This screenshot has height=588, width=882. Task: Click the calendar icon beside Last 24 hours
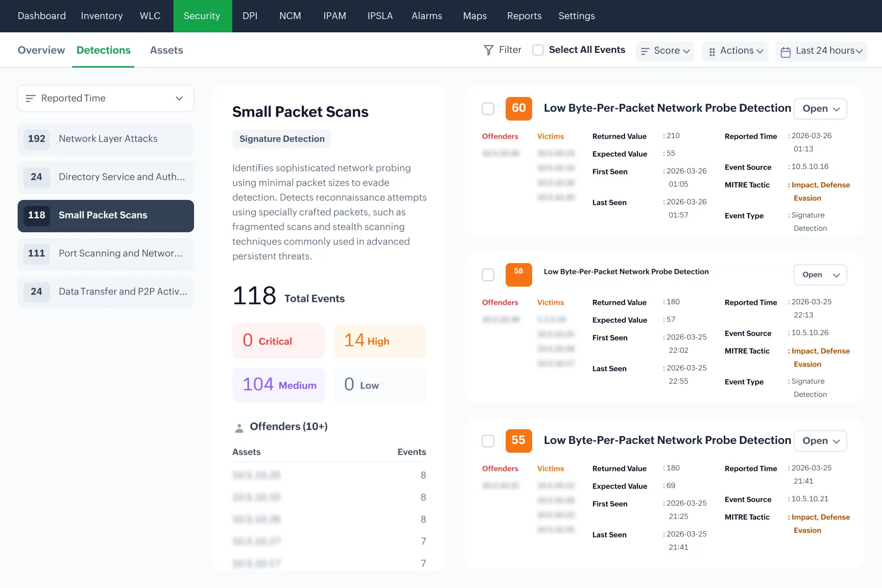pyautogui.click(x=785, y=52)
